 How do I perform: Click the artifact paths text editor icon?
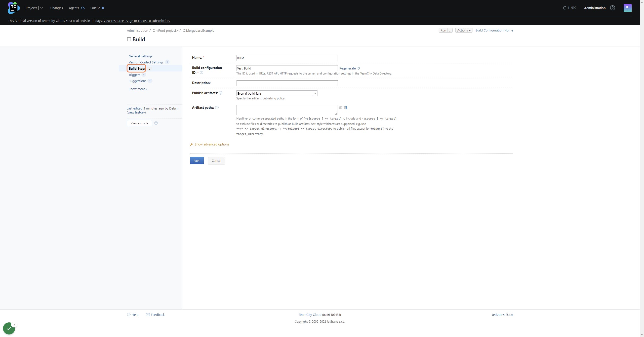point(341,107)
